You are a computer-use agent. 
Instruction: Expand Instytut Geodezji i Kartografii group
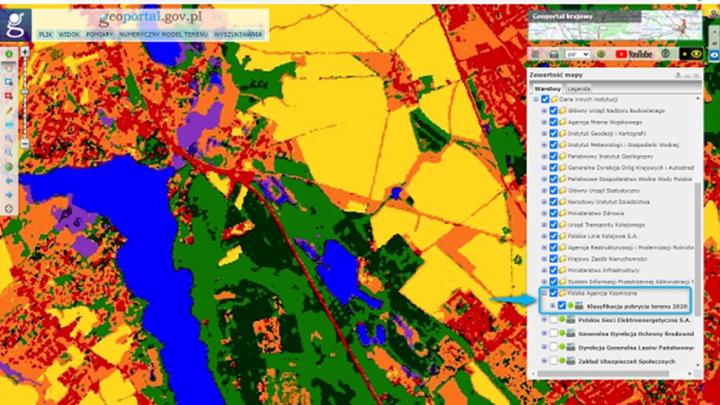pyautogui.click(x=544, y=134)
